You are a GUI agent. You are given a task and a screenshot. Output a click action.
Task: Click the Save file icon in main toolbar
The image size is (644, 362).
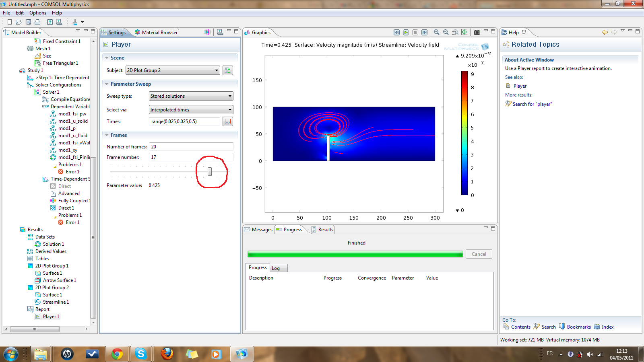pos(28,22)
